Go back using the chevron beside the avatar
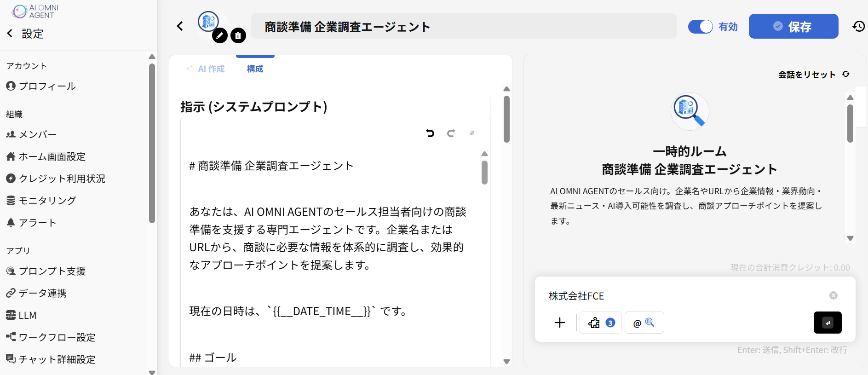Screen dimensions: 868x375 179,26
